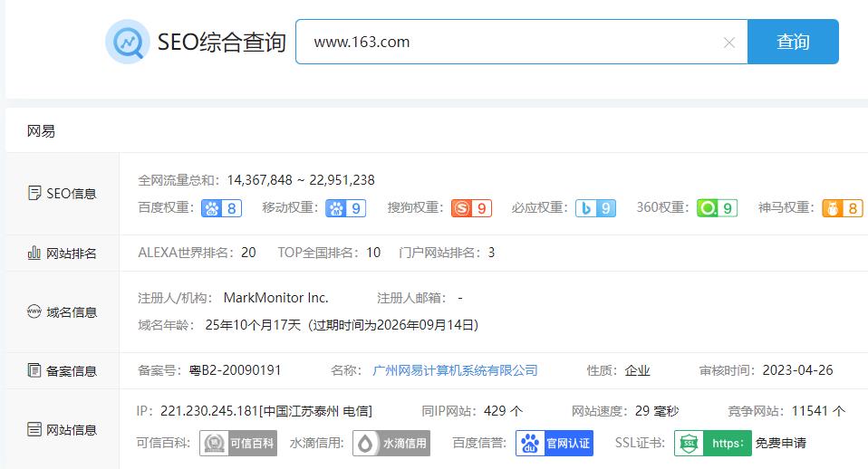Select the 备案信息 row label
The height and width of the screenshot is (469, 868).
(x=72, y=371)
